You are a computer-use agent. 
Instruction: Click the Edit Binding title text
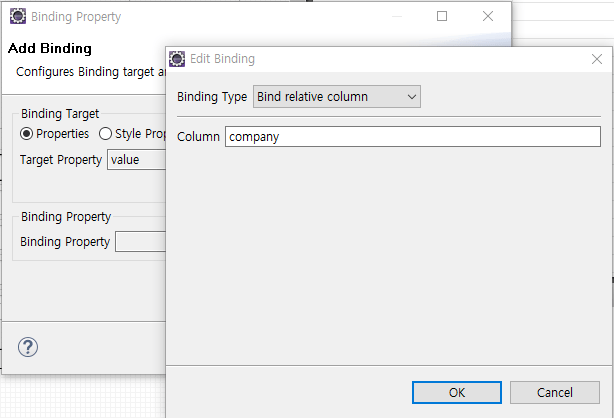(x=222, y=59)
